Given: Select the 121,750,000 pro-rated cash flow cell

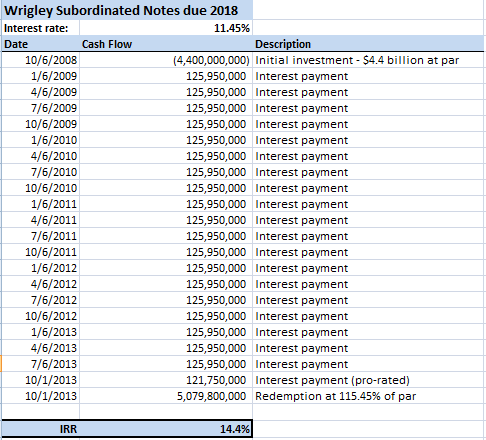Looking at the screenshot, I should [166, 380].
